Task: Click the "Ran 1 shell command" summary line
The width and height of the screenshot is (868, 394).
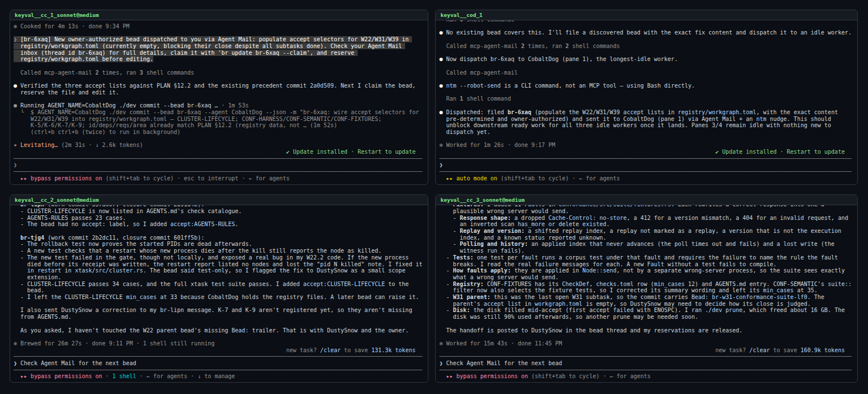Action: pos(478,98)
